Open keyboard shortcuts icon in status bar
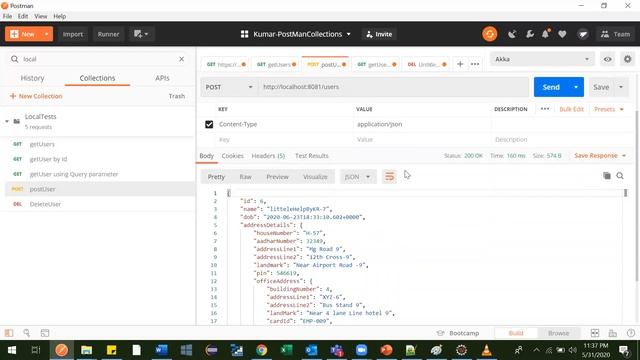Screen dimensions: 640x360 tap(613, 333)
